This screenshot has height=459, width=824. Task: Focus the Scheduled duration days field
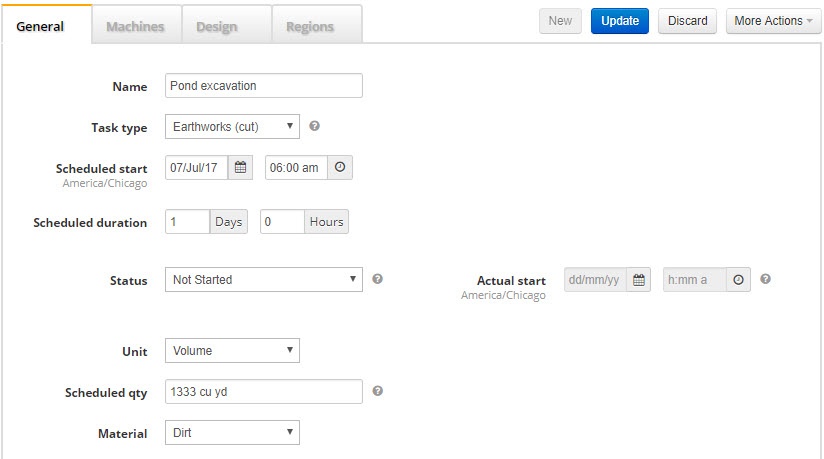(188, 222)
